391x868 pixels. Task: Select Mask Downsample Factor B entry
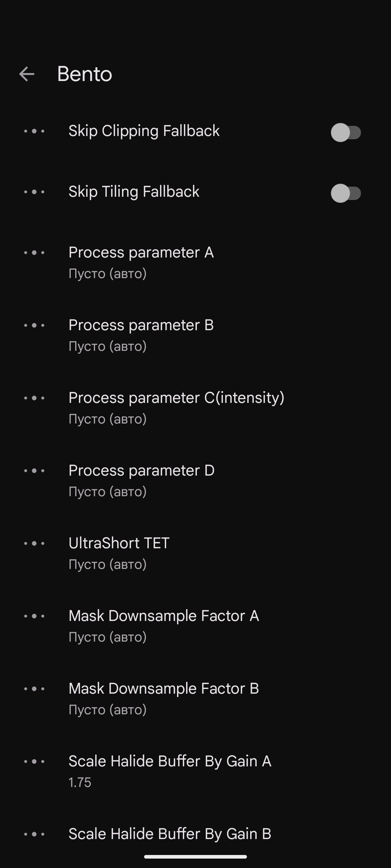coord(195,699)
